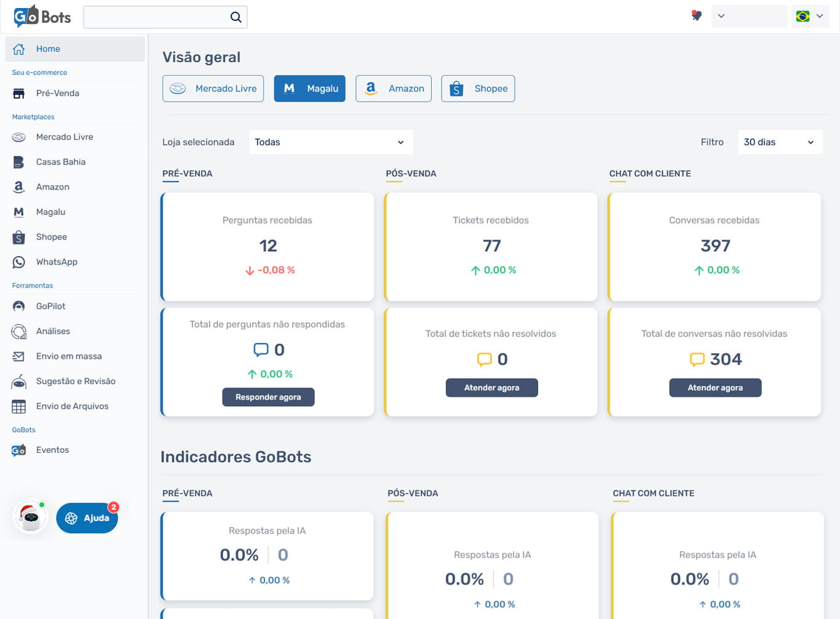Click the notification heart icon in header
This screenshot has width=840, height=619.
pos(696,17)
